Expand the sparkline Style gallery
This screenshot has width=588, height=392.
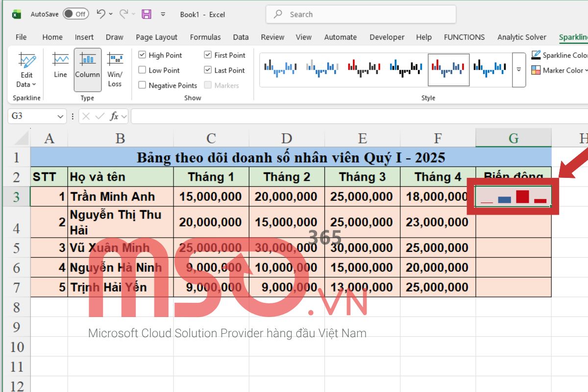pyautogui.click(x=519, y=70)
